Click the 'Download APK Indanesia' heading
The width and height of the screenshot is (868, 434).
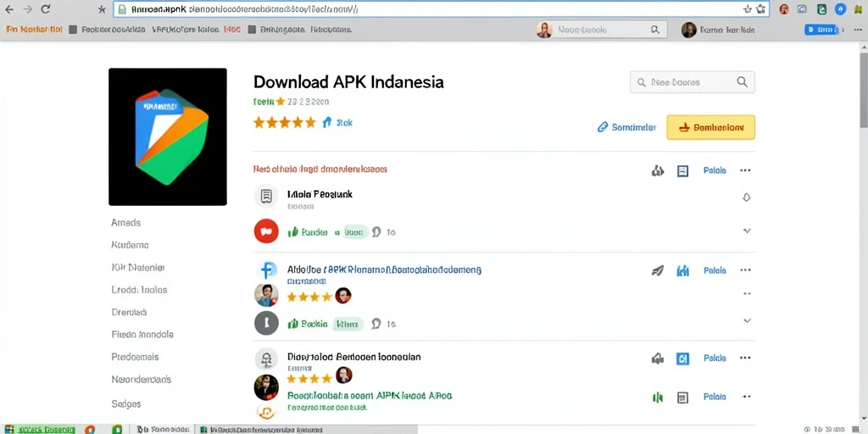click(x=348, y=82)
